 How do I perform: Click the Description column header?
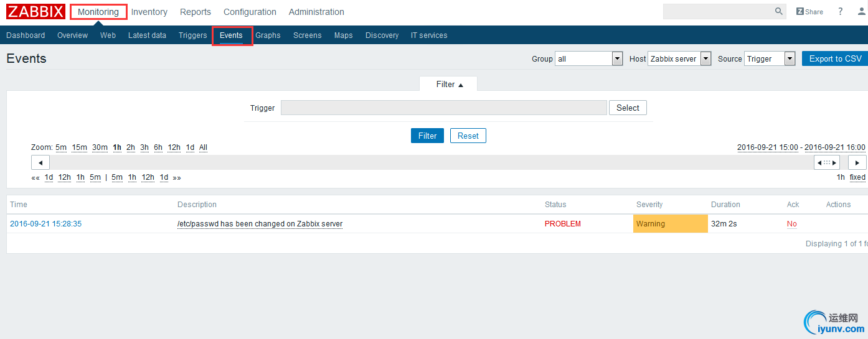[197, 205]
